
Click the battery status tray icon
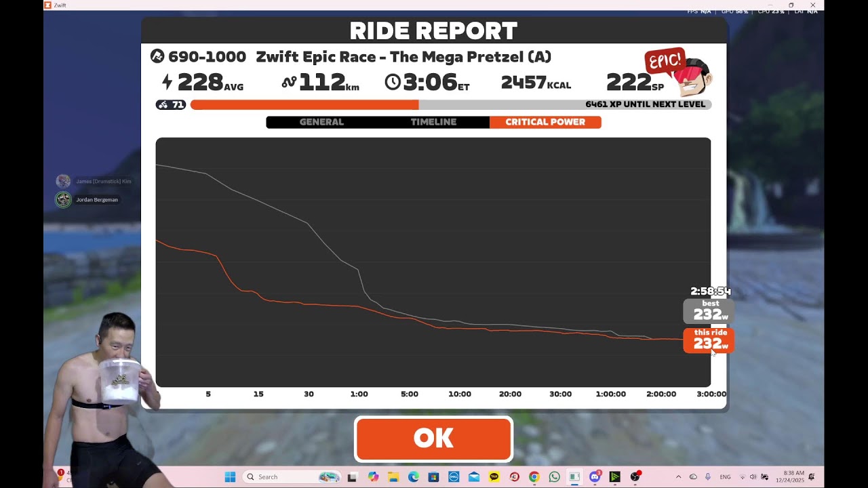coord(764,477)
